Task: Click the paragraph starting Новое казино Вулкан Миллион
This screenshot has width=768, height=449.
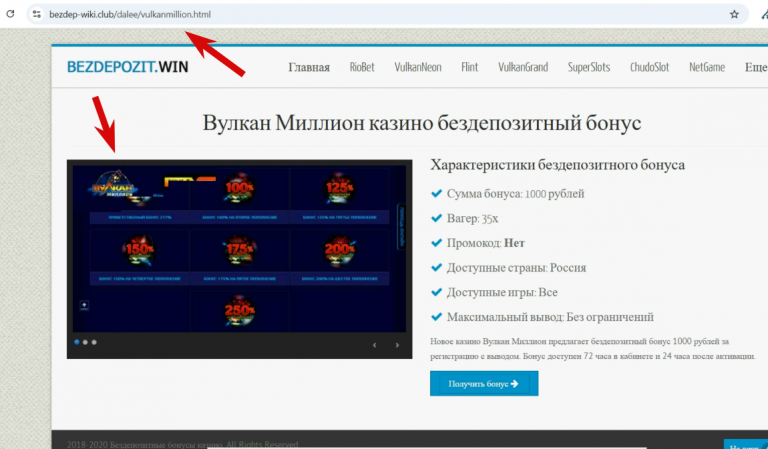Action: (593, 349)
